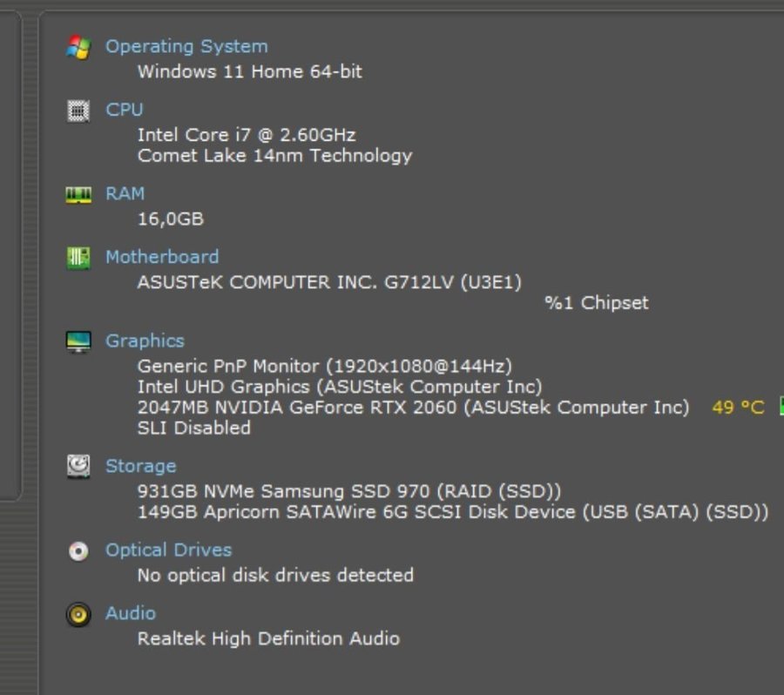Open the Operating System section link
The height and width of the screenshot is (695, 784).
click(186, 46)
